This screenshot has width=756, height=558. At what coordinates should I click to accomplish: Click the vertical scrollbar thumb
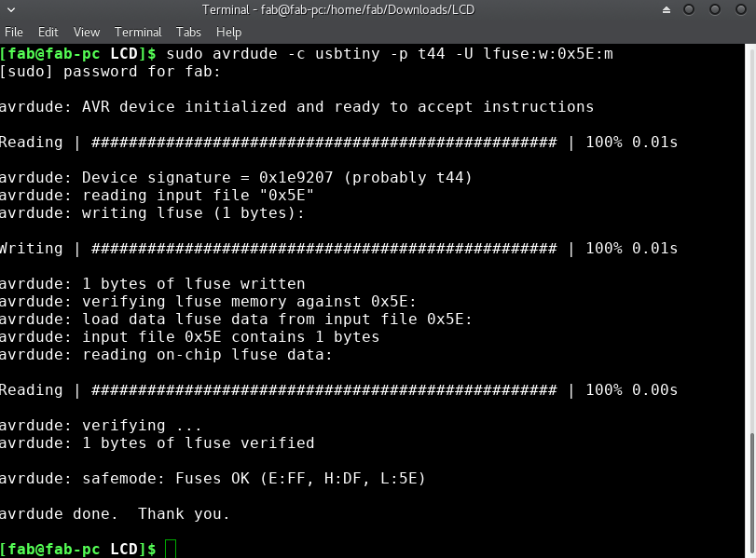(751, 495)
